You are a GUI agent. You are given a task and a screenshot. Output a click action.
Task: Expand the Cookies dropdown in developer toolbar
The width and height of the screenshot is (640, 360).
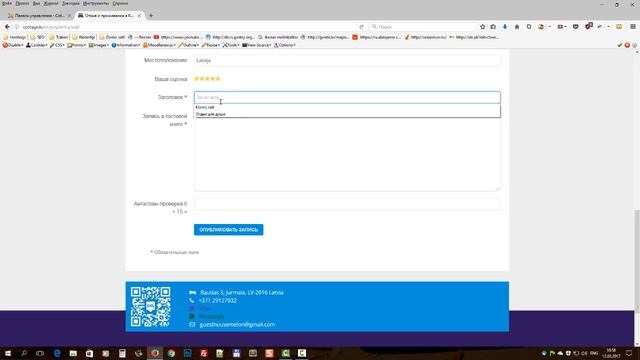click(37, 45)
